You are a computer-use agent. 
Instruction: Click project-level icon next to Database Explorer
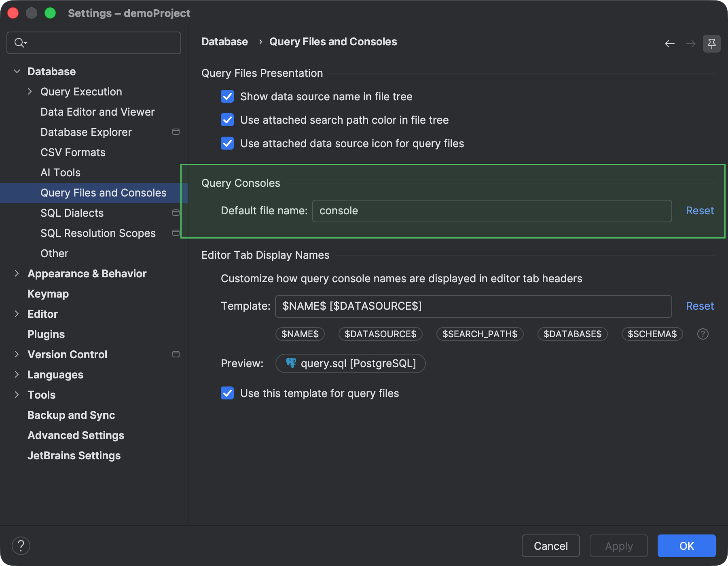pyautogui.click(x=176, y=132)
